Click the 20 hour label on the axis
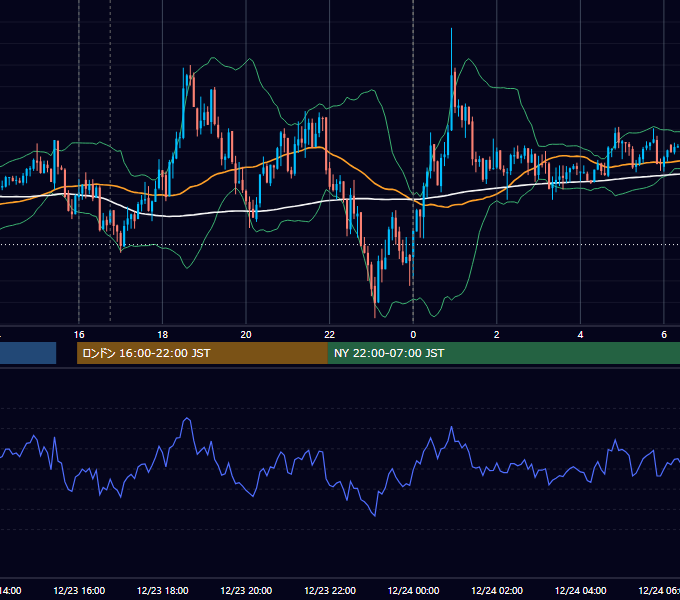This screenshot has width=680, height=600. [246, 334]
